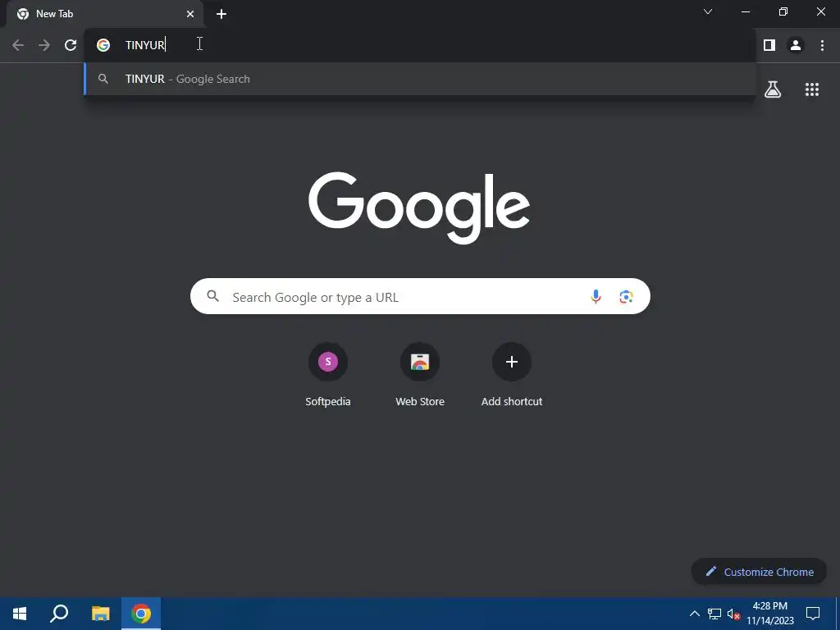The image size is (840, 630).
Task: Open the Search Labs flask icon
Action: pos(772,89)
